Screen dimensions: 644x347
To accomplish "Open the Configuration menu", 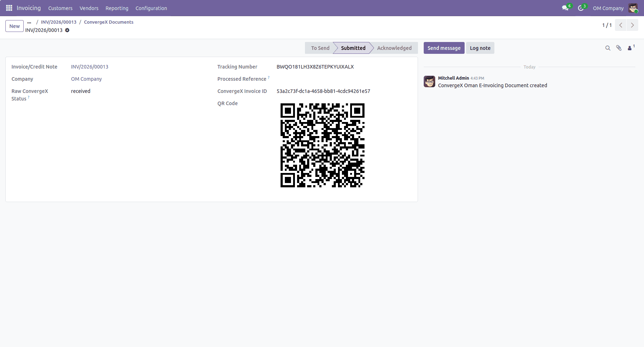I will [x=151, y=8].
